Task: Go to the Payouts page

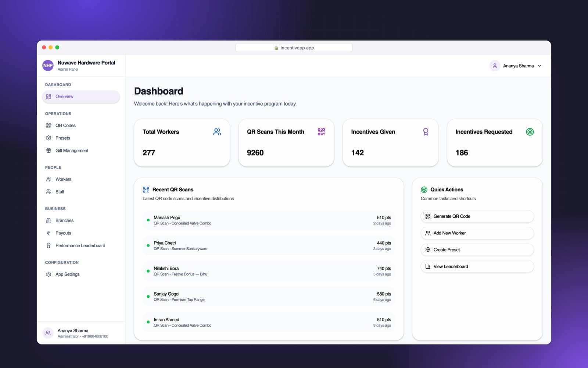Action: point(81,233)
